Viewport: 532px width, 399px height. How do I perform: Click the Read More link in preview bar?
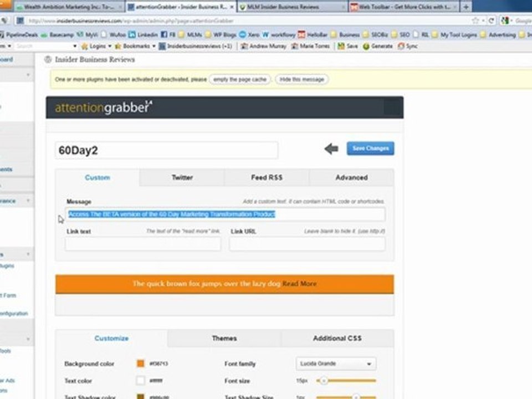coord(299,284)
